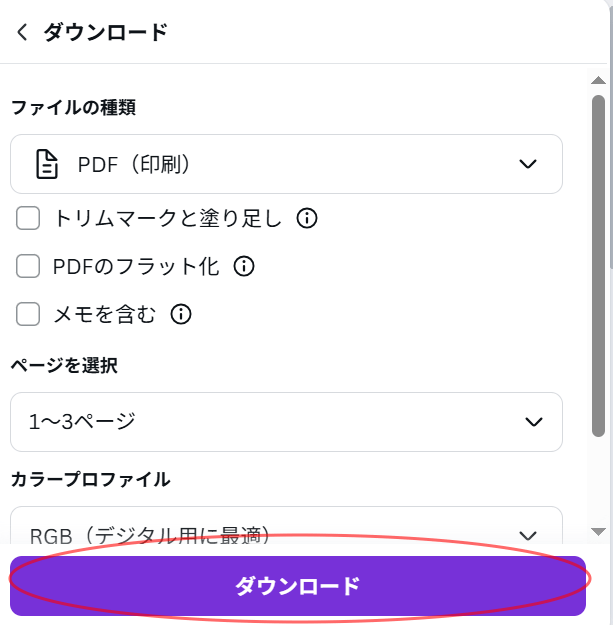This screenshot has height=625, width=613.
Task: Click the vertical scrollbar thumb
Action: [598, 265]
